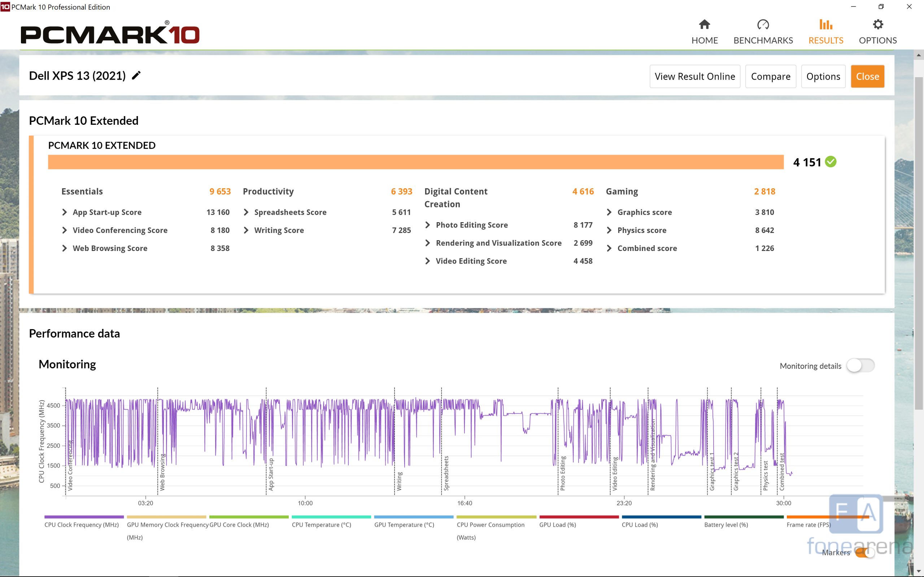This screenshot has height=577, width=924.
Task: Click the green validation checkmark icon
Action: pos(831,162)
